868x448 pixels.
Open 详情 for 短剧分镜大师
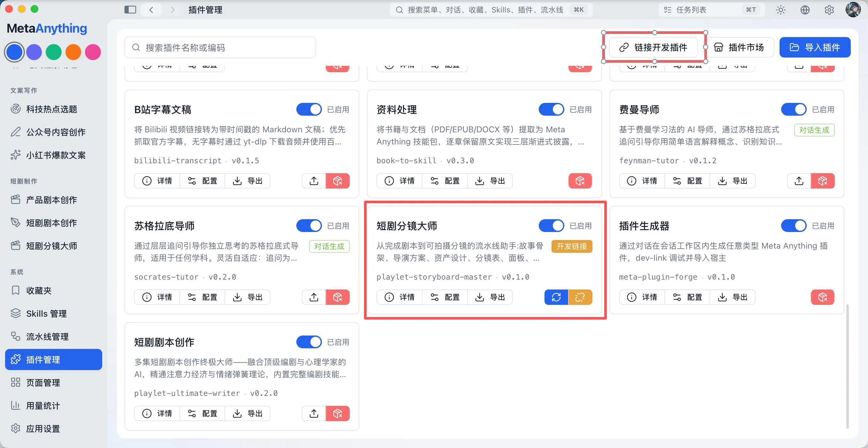(400, 297)
